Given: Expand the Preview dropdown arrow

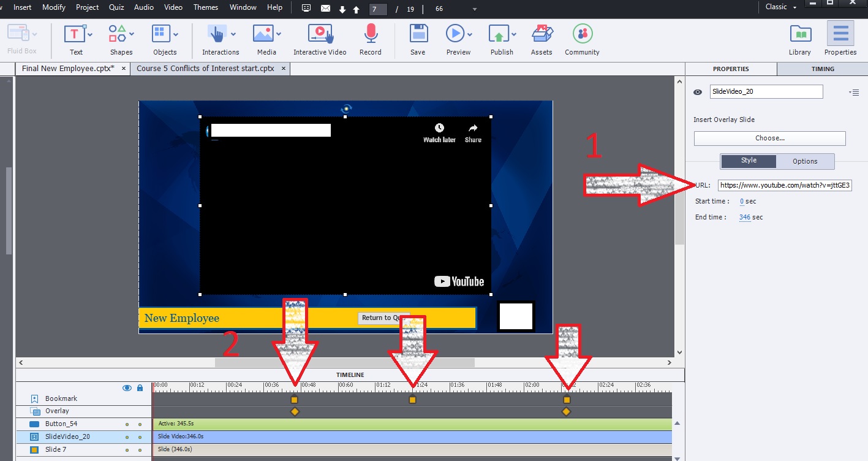Looking at the screenshot, I should coord(470,34).
